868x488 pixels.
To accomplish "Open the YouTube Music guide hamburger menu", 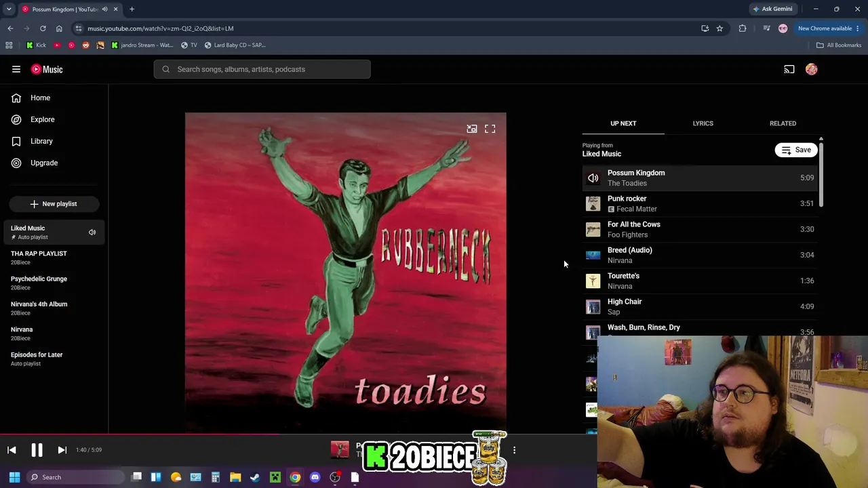I will pos(16,69).
